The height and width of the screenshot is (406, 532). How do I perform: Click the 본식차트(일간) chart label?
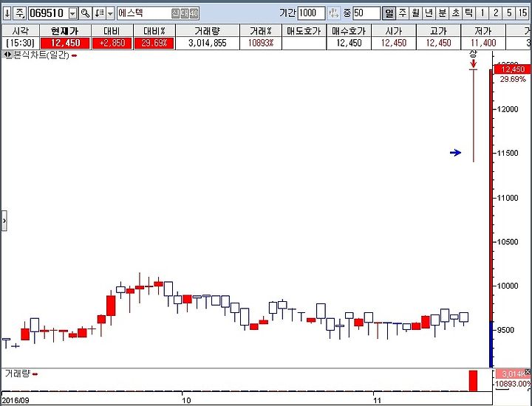(x=41, y=55)
